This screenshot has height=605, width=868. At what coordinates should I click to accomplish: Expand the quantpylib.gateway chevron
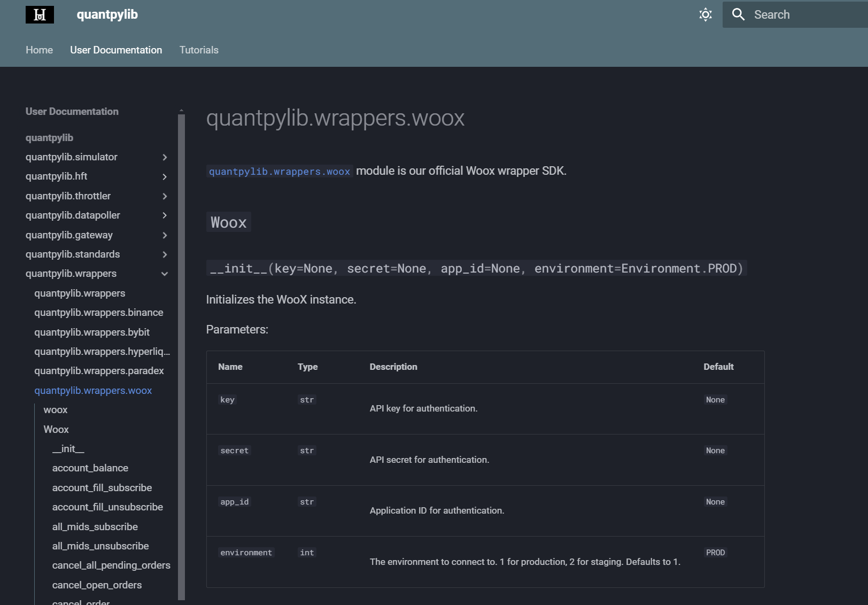pos(165,235)
